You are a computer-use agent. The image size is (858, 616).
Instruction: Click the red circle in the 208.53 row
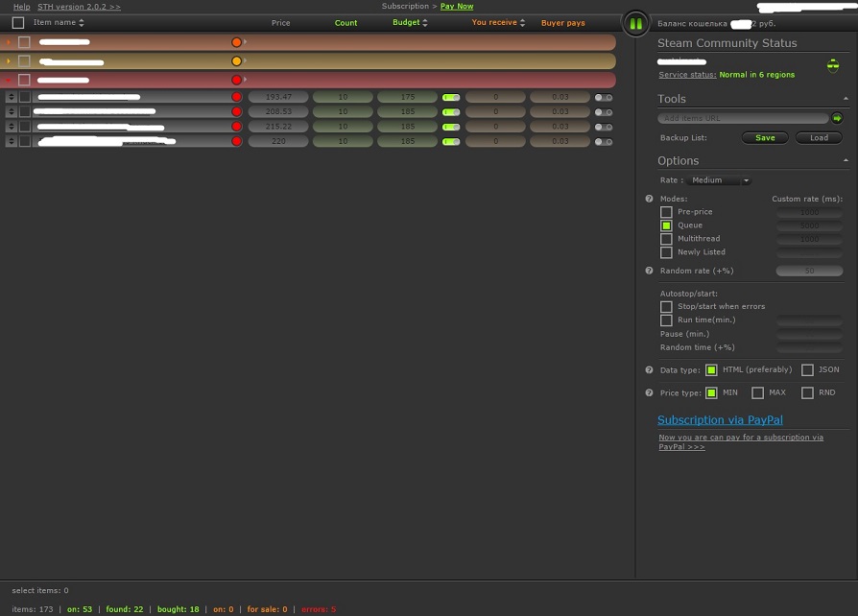pos(236,111)
